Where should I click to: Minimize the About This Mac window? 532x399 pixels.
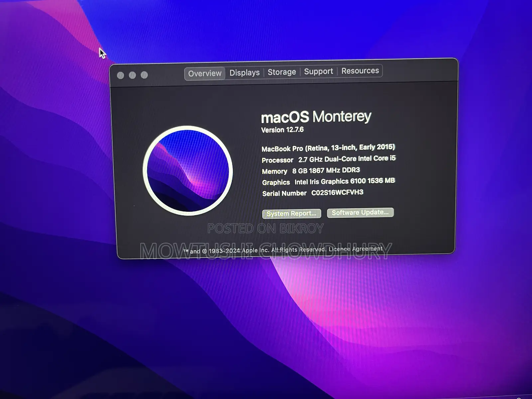point(132,75)
